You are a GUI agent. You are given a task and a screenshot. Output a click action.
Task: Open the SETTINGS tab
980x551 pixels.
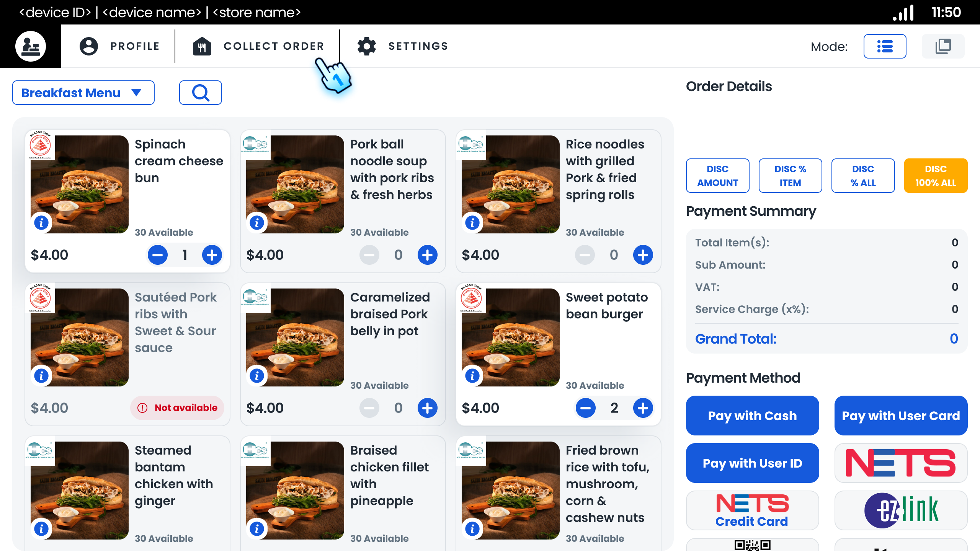(402, 46)
